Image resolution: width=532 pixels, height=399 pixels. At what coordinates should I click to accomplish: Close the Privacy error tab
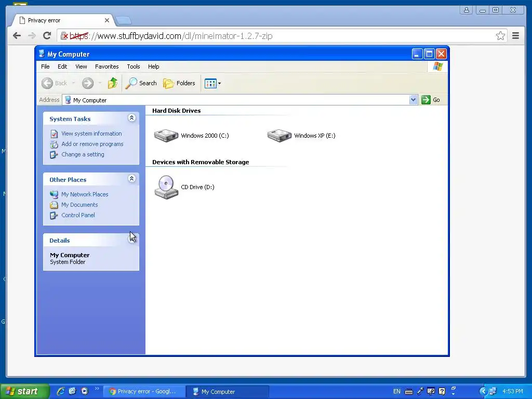[107, 20]
